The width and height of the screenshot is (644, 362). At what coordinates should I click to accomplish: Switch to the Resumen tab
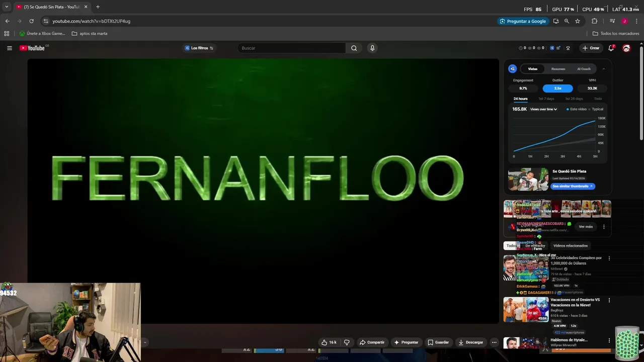[x=558, y=69]
